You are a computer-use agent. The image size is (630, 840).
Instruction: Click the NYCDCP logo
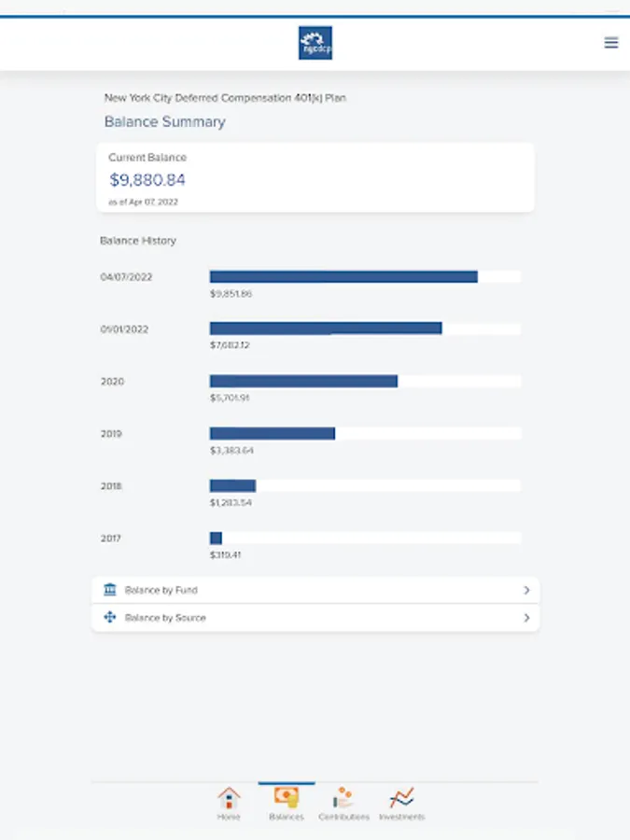pos(315,43)
